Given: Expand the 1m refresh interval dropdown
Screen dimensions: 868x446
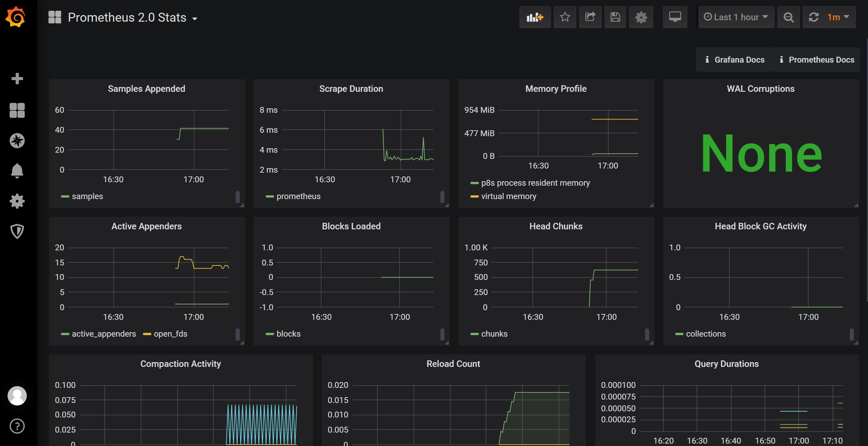Looking at the screenshot, I should tap(838, 17).
